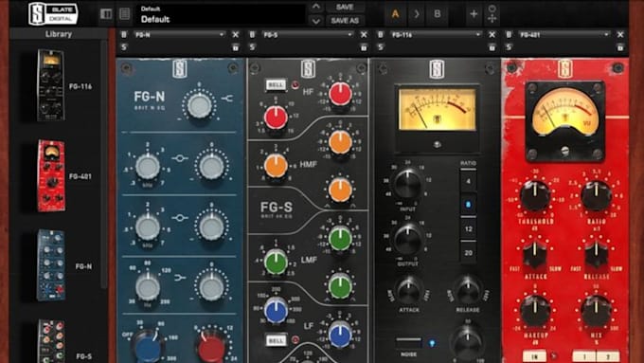Open the FG-N module dropdown
This screenshot has width=644, height=363.
(x=180, y=35)
